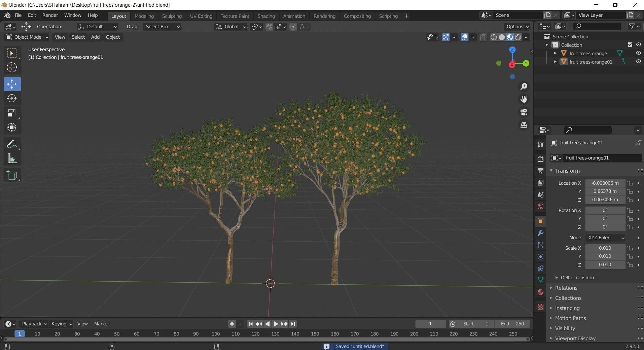
Task: Click the zoom view magnifier icon
Action: [x=524, y=86]
